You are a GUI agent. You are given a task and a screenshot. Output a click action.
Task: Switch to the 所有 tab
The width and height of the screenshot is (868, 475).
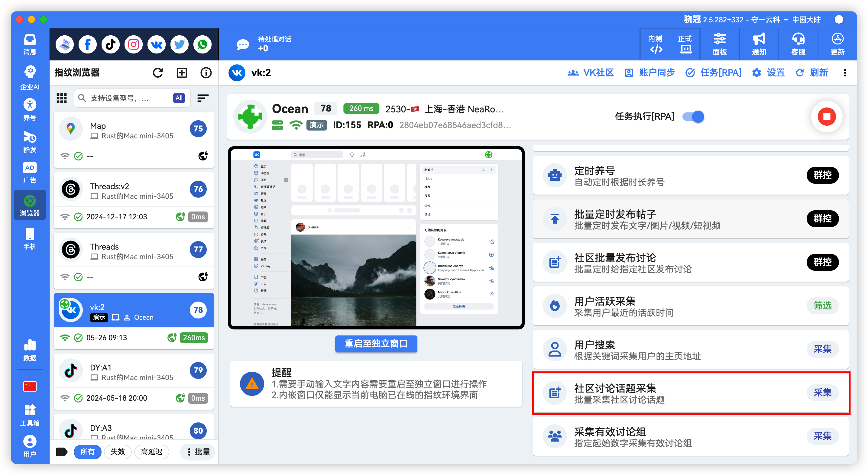click(x=88, y=452)
